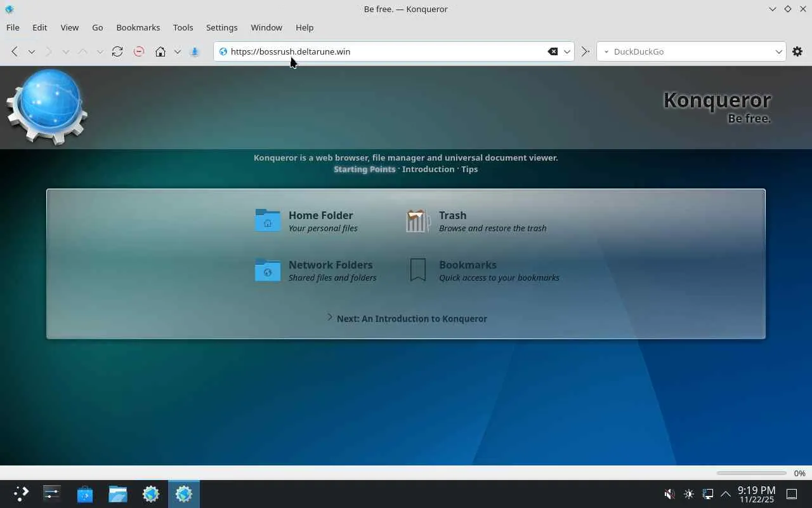812x508 pixels.
Task: Click the Home Folder icon
Action: (x=268, y=220)
